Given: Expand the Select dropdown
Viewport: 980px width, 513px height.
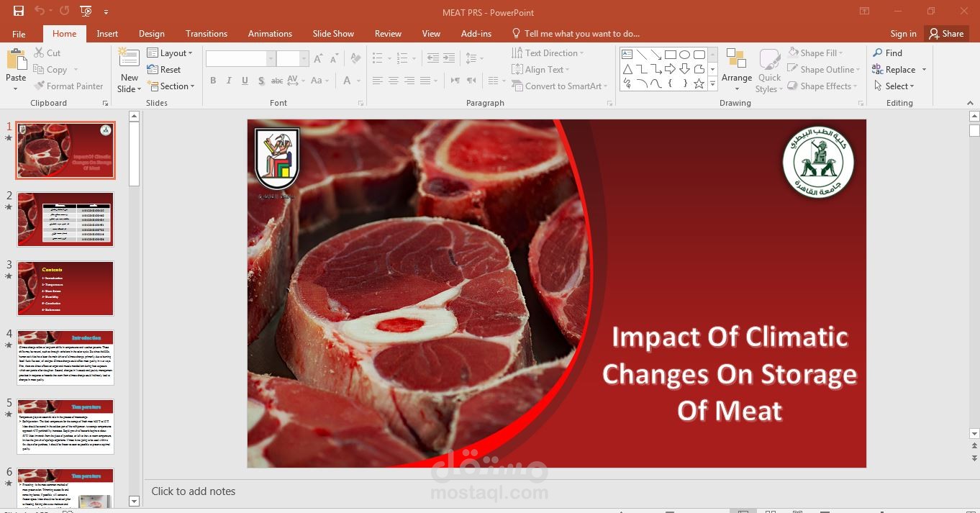Looking at the screenshot, I should 894,86.
